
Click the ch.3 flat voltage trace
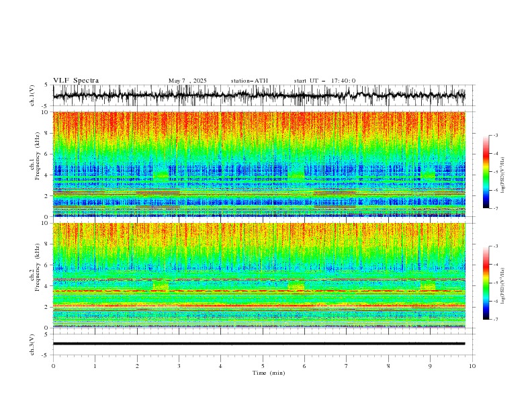point(259,344)
